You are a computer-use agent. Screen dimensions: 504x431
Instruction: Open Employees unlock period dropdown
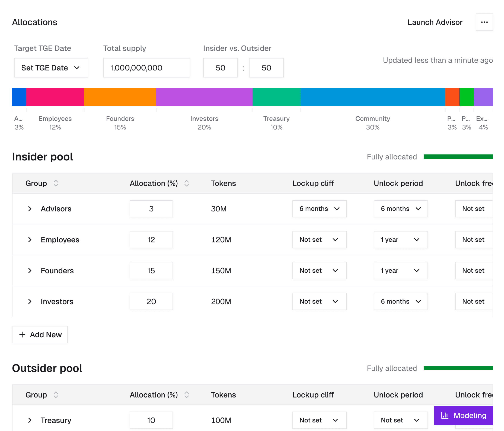[x=400, y=240]
